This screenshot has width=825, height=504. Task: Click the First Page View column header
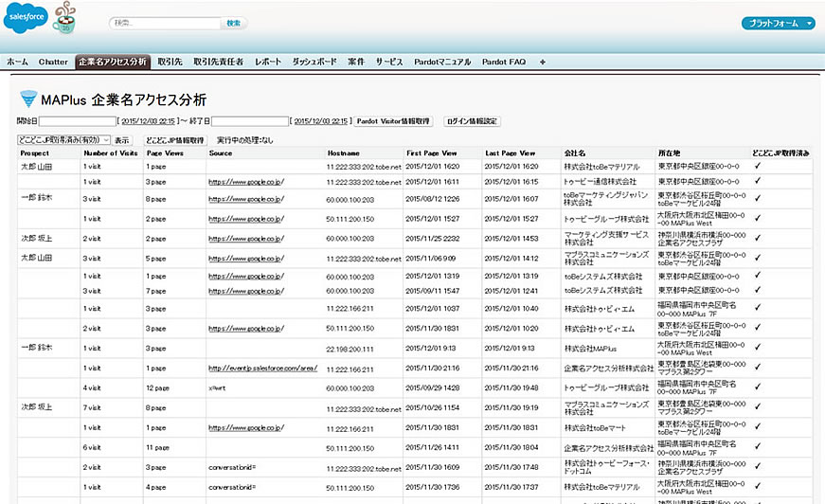pyautogui.click(x=431, y=153)
